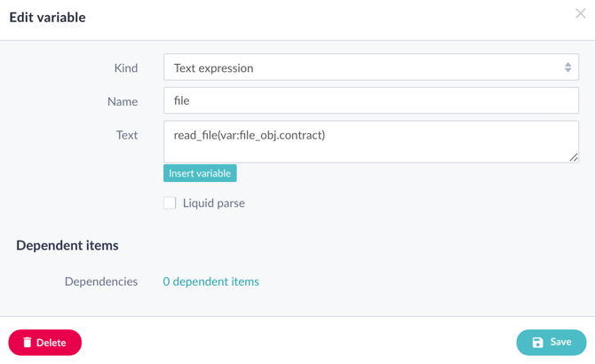Open the Kind dropdown showing Text expression
Viewport: 595px width, 364px height.
tap(370, 67)
